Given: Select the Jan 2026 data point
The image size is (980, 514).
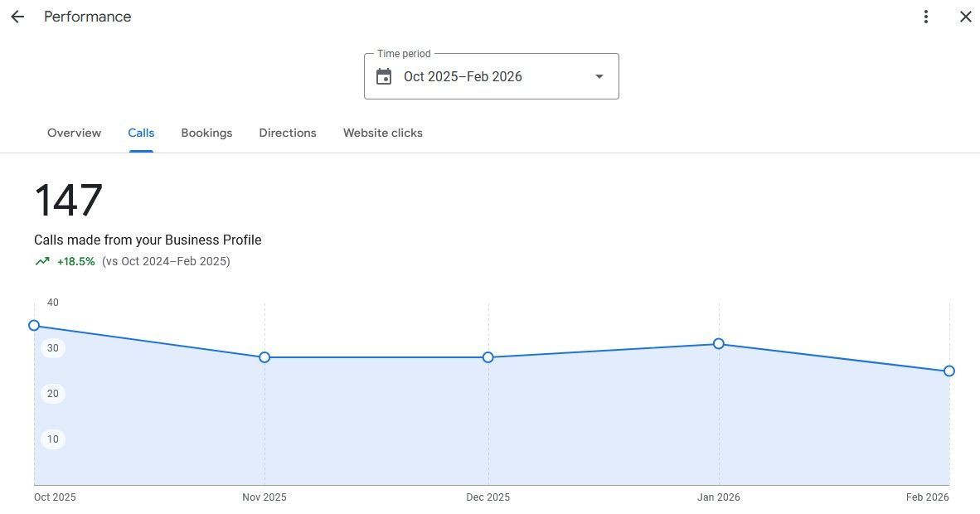Looking at the screenshot, I should [719, 343].
